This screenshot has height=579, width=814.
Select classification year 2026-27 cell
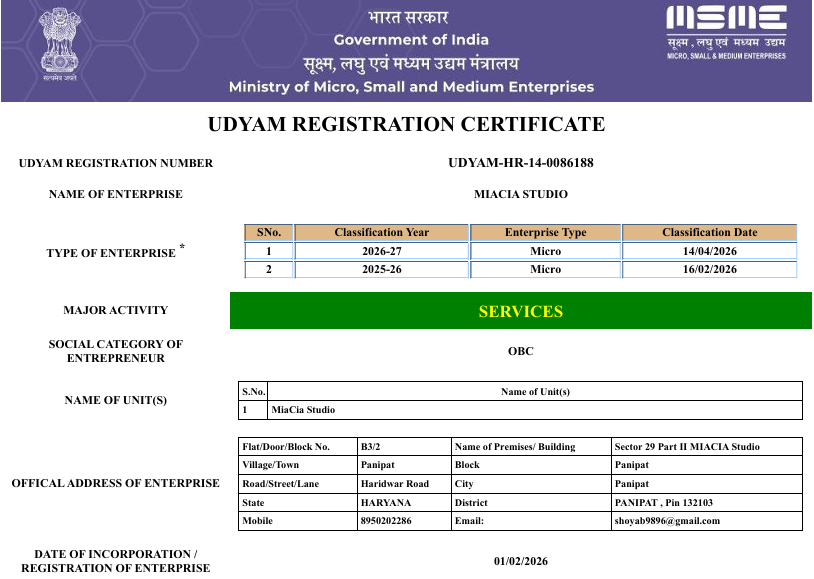[382, 251]
